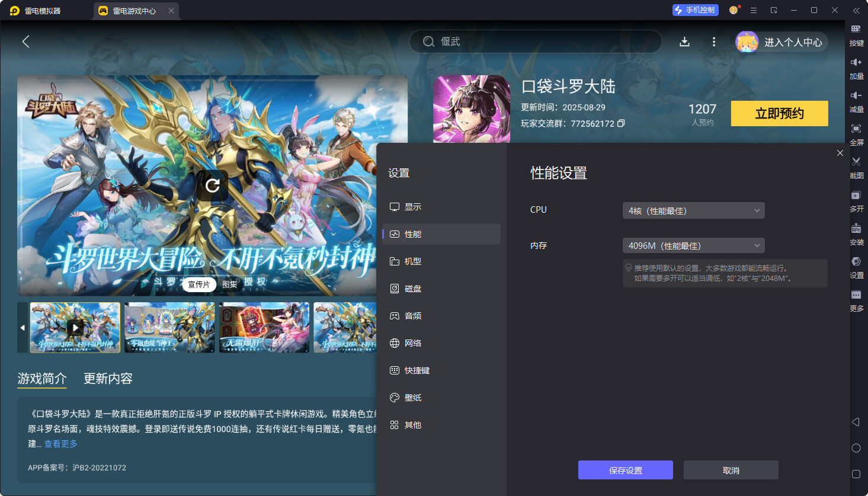868x496 pixels.
Task: Copy player group number 772562172
Action: pyautogui.click(x=621, y=123)
